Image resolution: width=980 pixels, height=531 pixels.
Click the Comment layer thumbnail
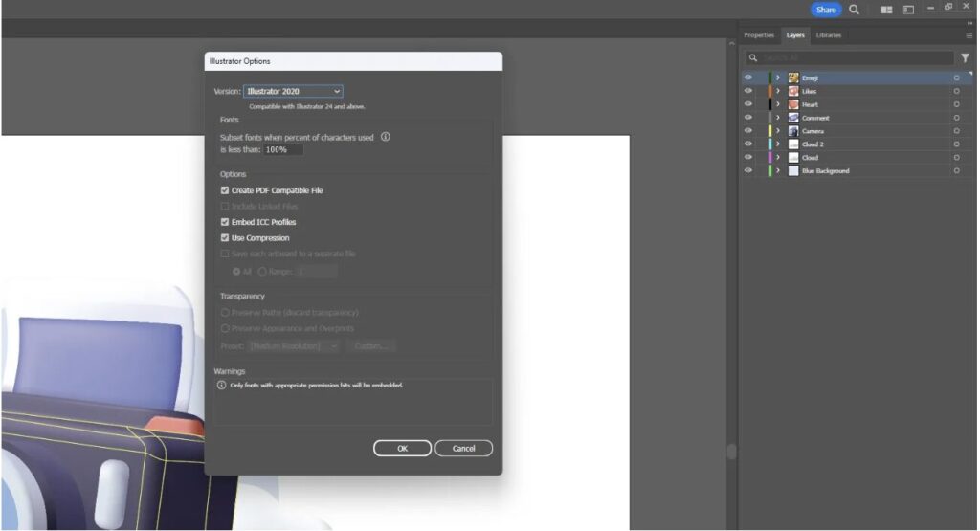[793, 118]
